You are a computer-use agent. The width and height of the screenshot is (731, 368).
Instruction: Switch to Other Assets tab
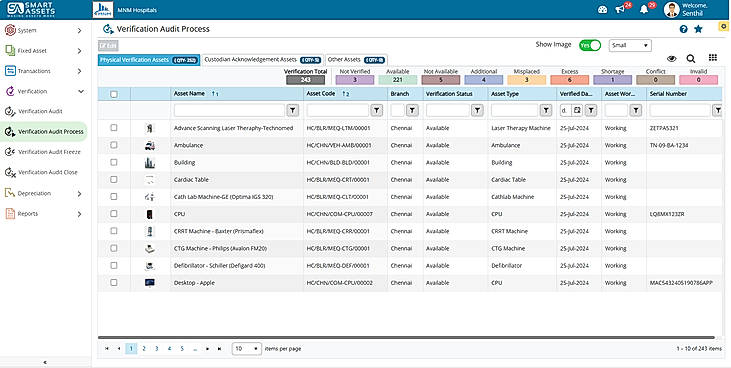coord(356,60)
